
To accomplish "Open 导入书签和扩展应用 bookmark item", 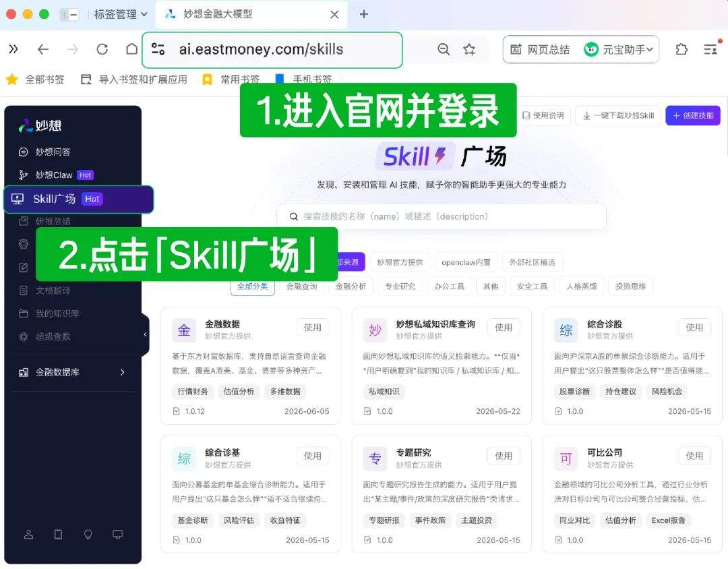I will [134, 80].
